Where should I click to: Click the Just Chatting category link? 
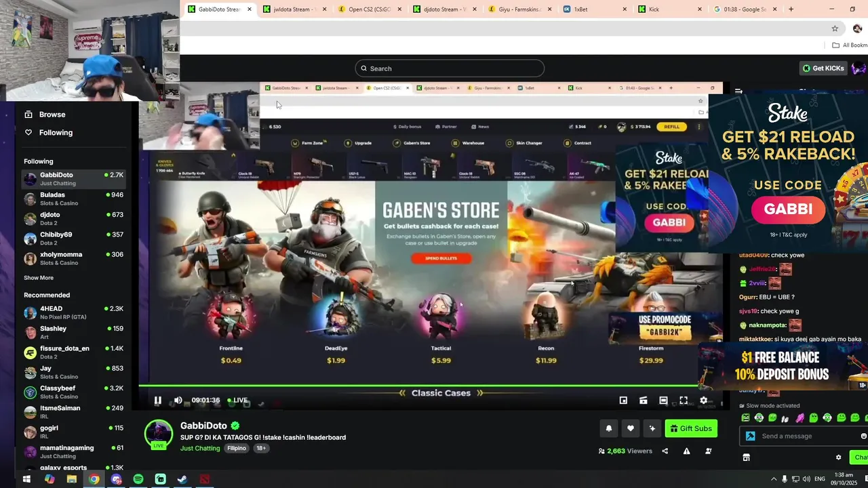[200, 449]
